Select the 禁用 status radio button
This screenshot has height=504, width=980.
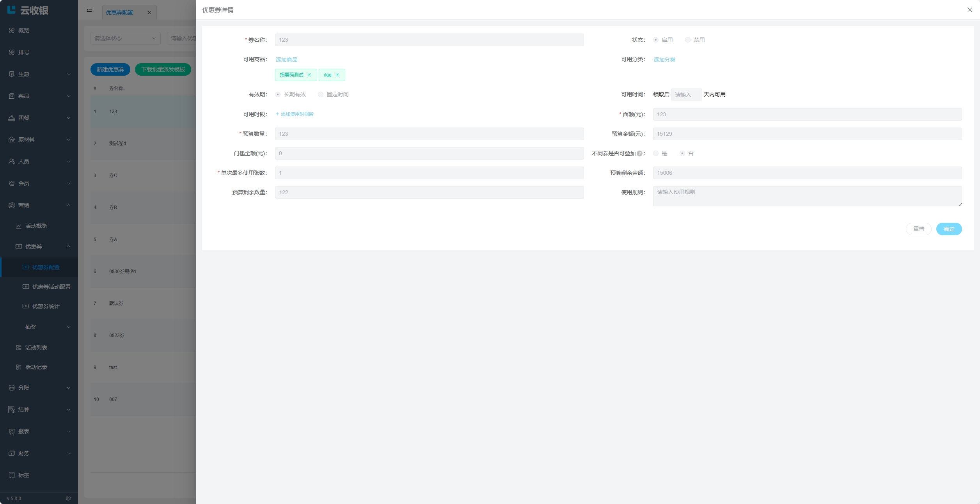click(688, 40)
